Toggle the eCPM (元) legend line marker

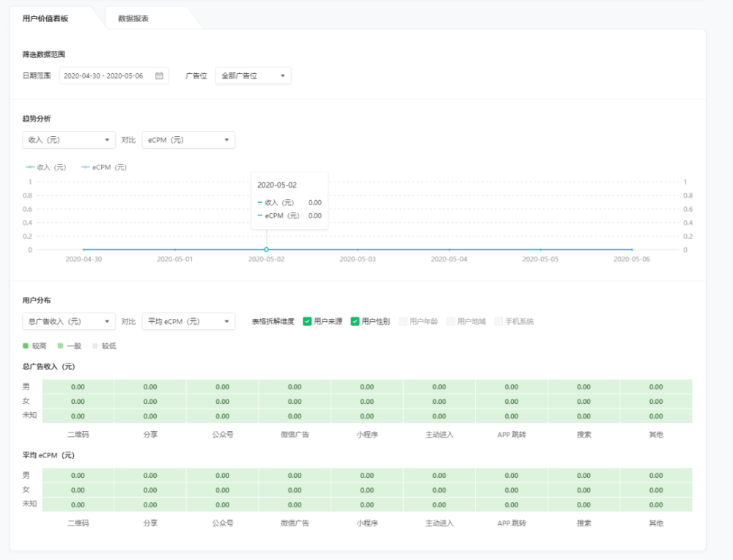pos(85,167)
